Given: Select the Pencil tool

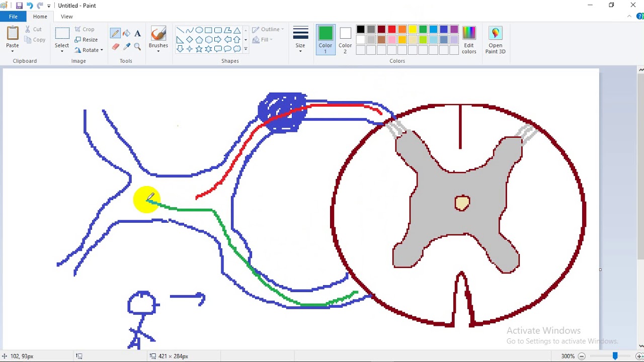Looking at the screenshot, I should click(x=115, y=34).
